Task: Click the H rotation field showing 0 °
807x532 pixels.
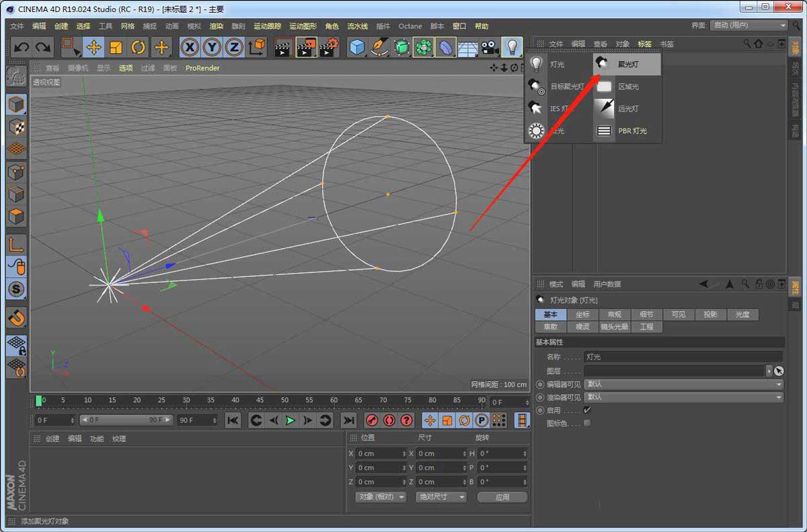Action: [502, 453]
